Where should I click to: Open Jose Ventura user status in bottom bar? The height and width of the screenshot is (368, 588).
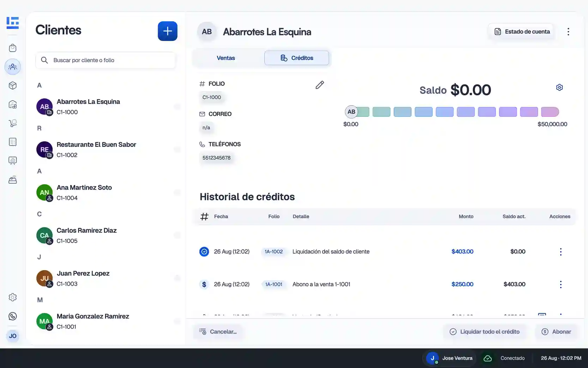pos(450,358)
